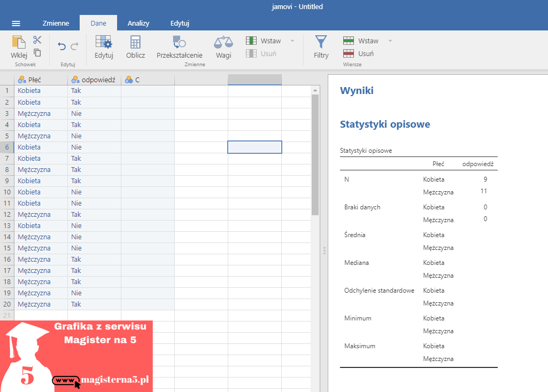Click the redo arrow icon
This screenshot has width=548, height=392.
pos(74,46)
